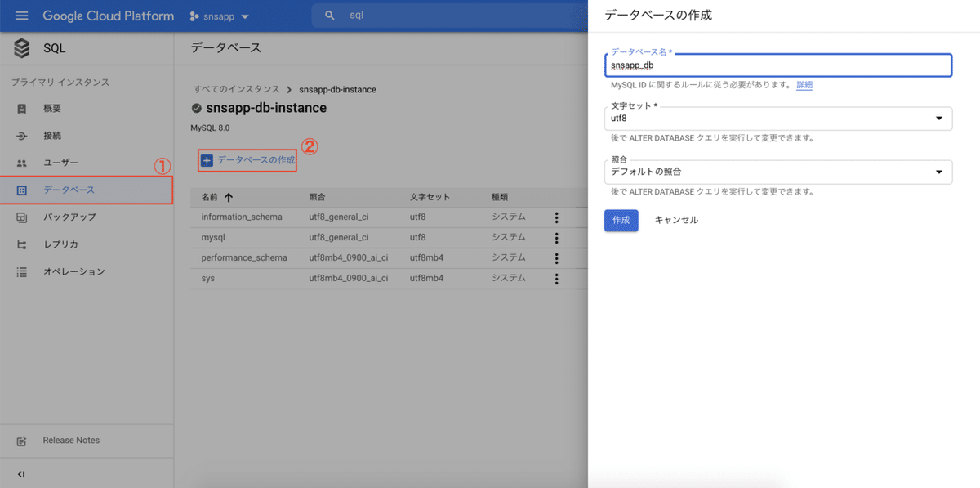Click the search magnifier icon
The image size is (980, 488).
click(328, 15)
